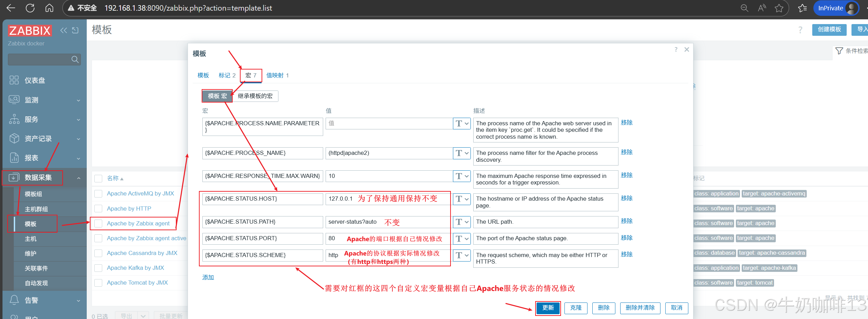The height and width of the screenshot is (319, 868).
Task: Expand the 报表 menu chevron
Action: (x=78, y=158)
